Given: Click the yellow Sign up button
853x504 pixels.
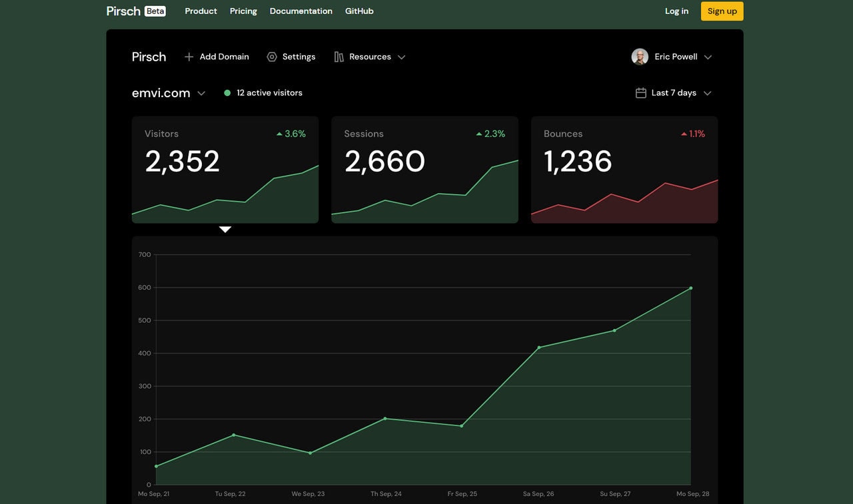Looking at the screenshot, I should 722,11.
